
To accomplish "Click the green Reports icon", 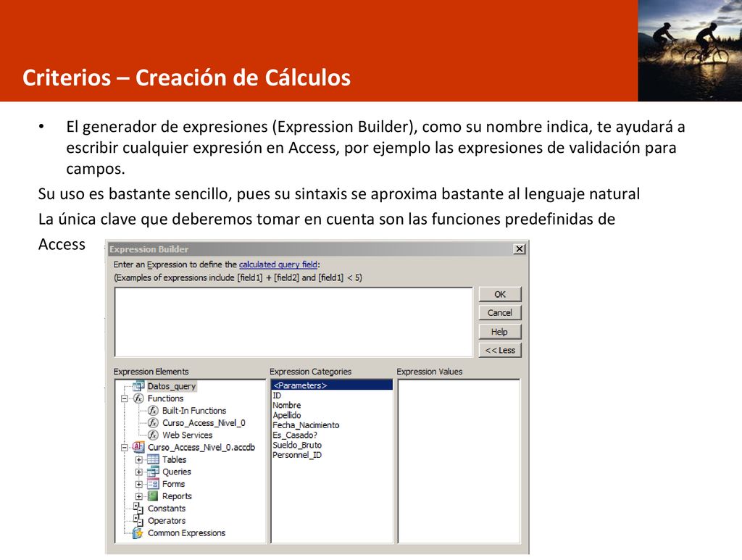I will coord(153,496).
